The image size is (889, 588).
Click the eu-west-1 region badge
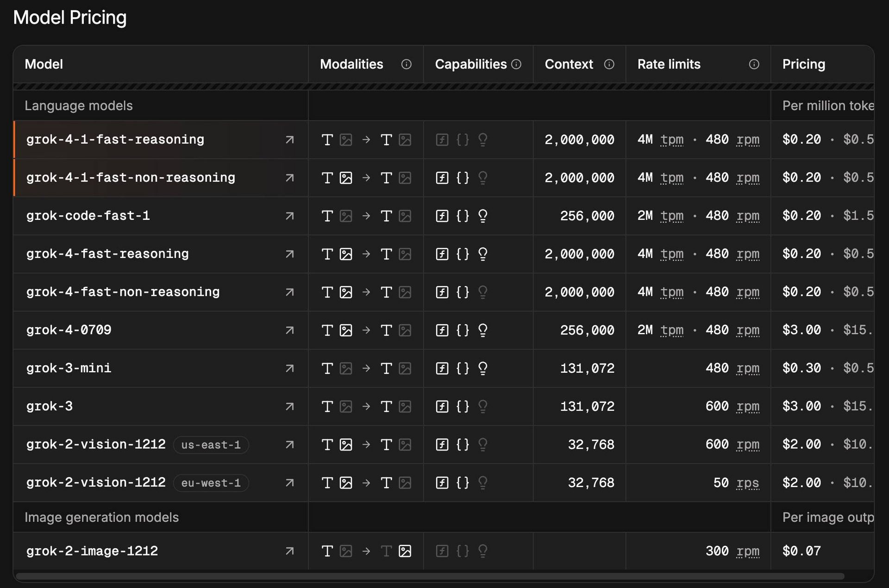[x=211, y=483]
